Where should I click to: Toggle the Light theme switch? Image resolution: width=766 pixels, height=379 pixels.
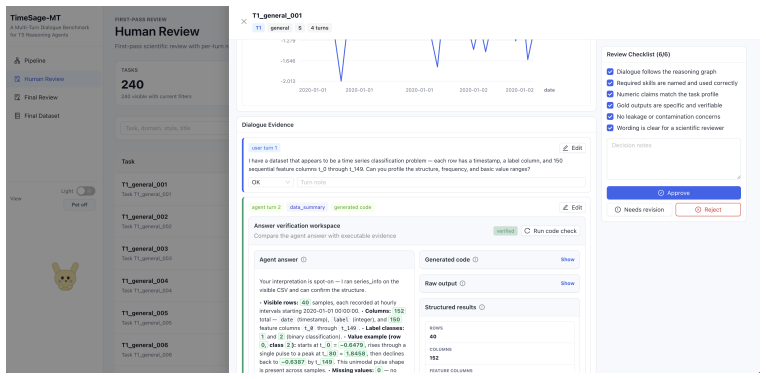coord(86,191)
